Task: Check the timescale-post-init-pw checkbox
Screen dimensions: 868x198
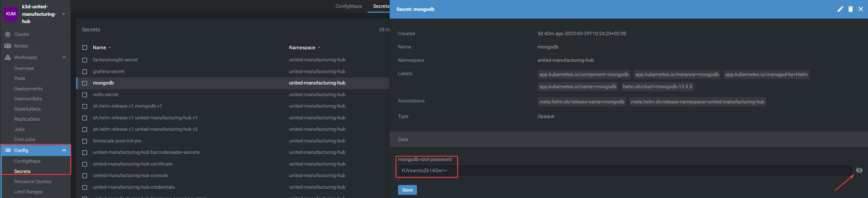Action: tap(85, 141)
